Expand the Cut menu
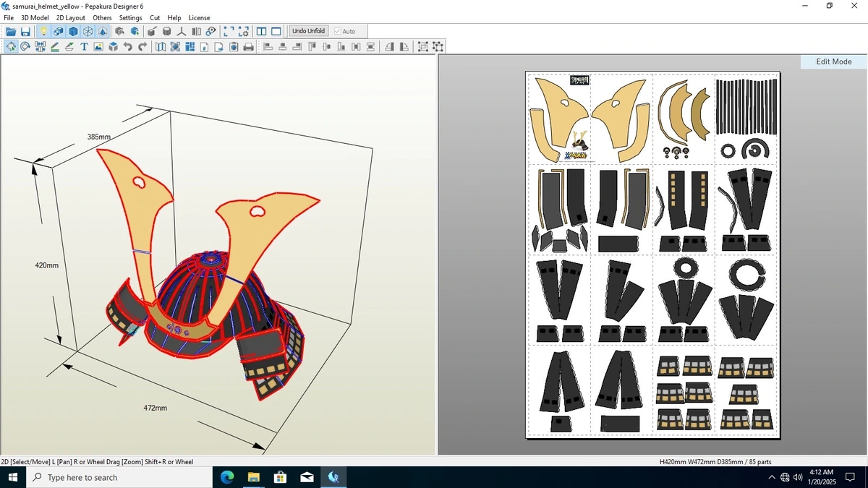Viewport: 868px width, 488px height. (x=155, y=17)
